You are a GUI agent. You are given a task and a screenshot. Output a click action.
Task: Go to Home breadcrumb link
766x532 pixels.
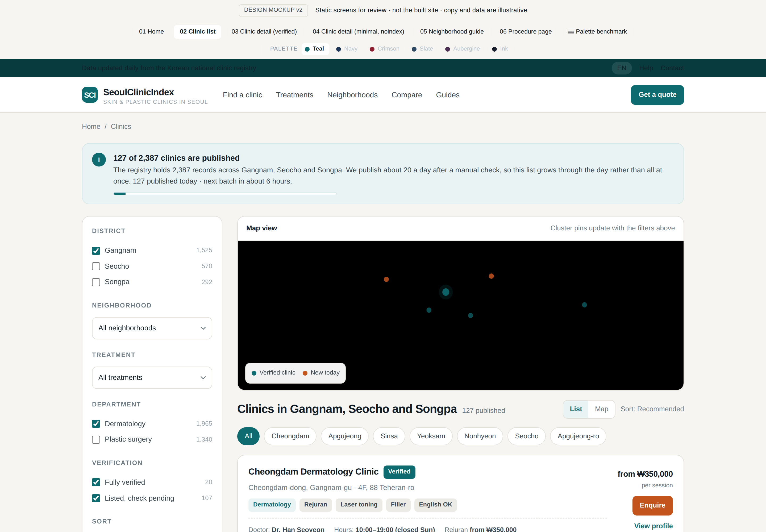pos(91,127)
